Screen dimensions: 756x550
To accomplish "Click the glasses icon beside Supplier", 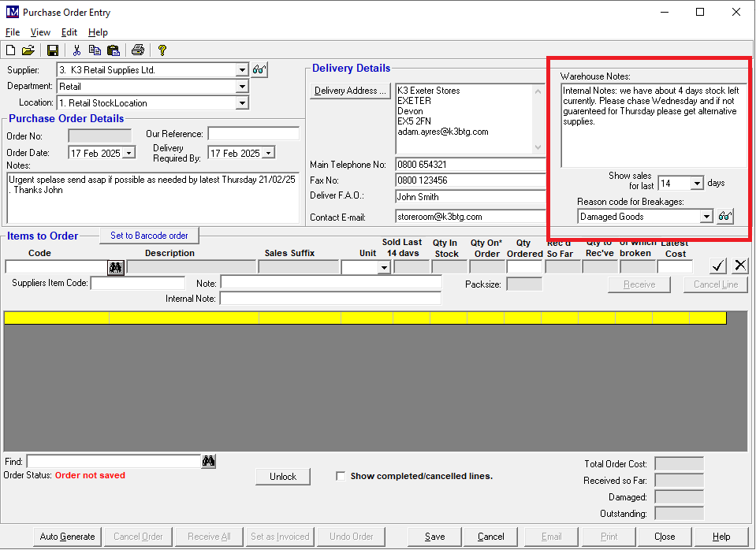I will pyautogui.click(x=260, y=70).
